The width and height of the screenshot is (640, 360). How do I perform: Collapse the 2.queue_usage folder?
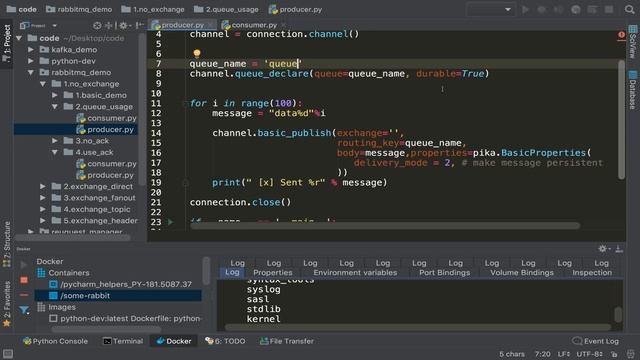[55, 107]
